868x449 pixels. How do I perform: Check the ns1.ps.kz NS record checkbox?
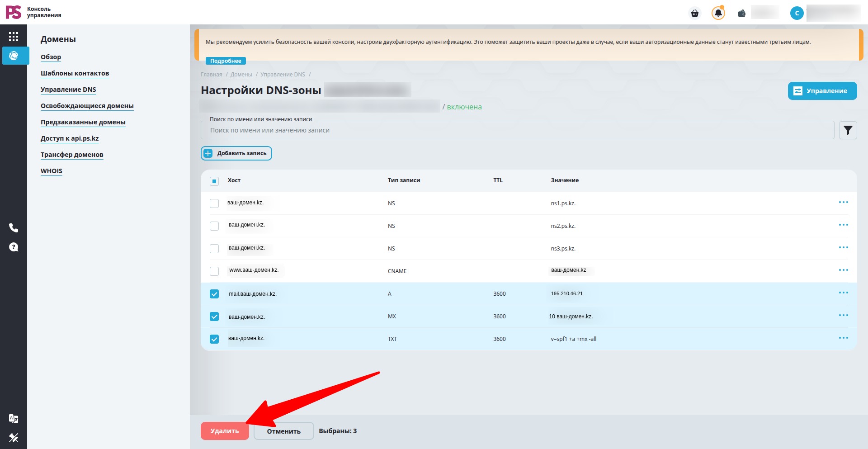click(x=214, y=203)
